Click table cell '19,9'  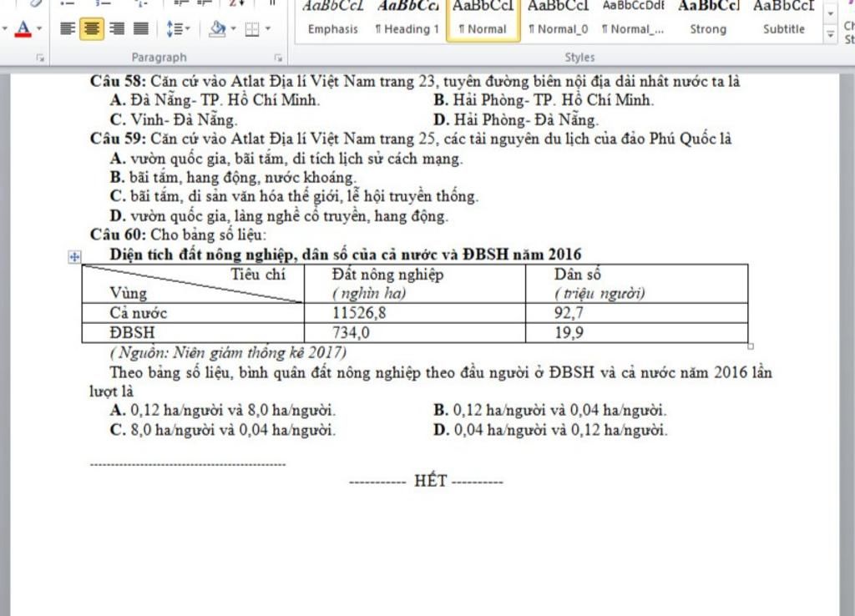(569, 332)
